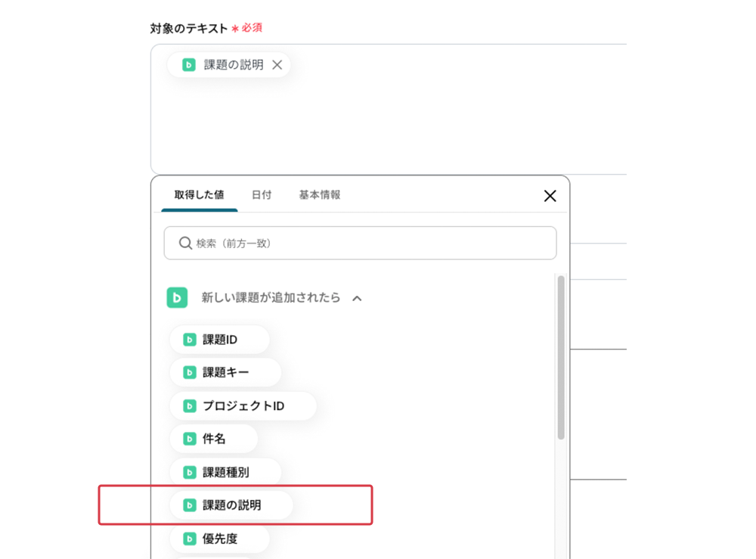Add the プロジェクトID value
This screenshot has width=756, height=559.
243,406
